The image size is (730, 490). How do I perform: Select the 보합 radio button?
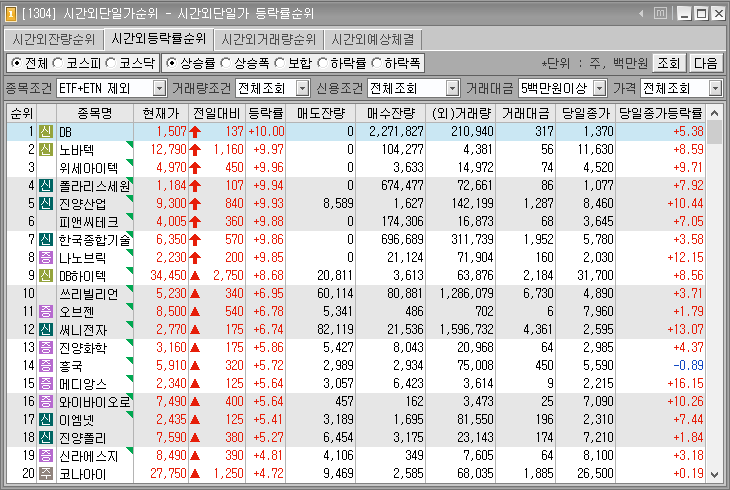point(280,63)
